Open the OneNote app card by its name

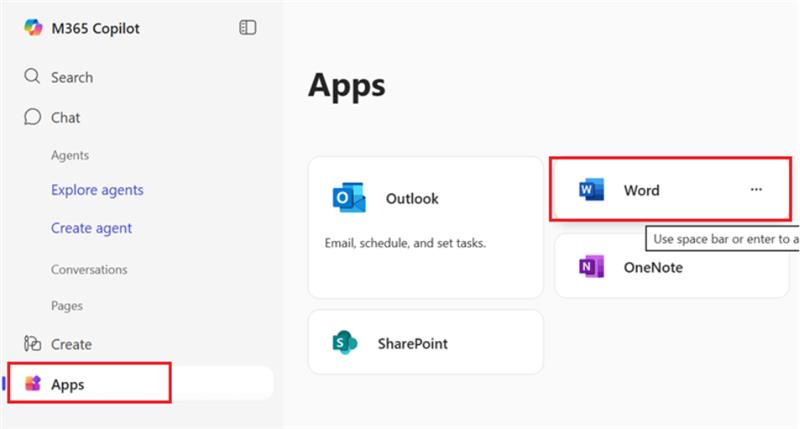click(x=653, y=267)
